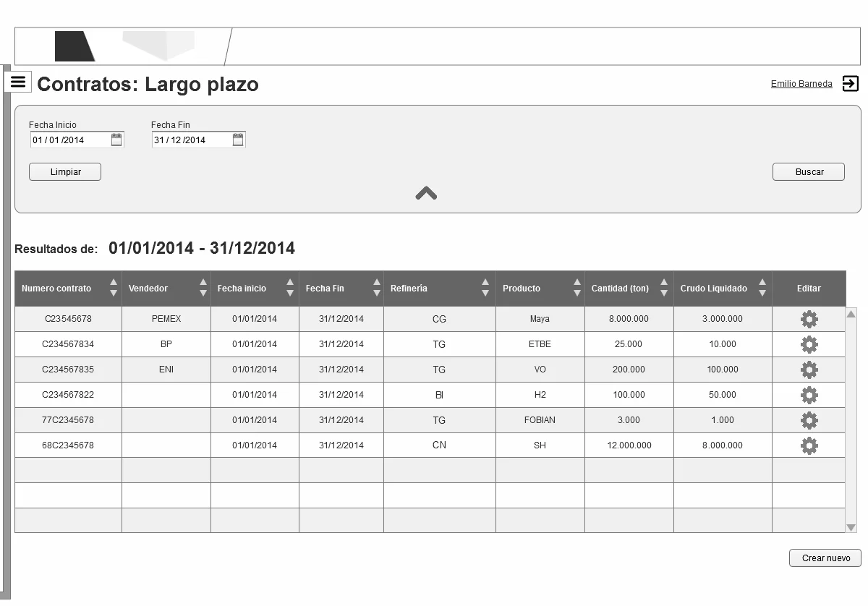The width and height of the screenshot is (868, 606).
Task: Open Fecha Inicio calendar picker
Action: point(116,140)
